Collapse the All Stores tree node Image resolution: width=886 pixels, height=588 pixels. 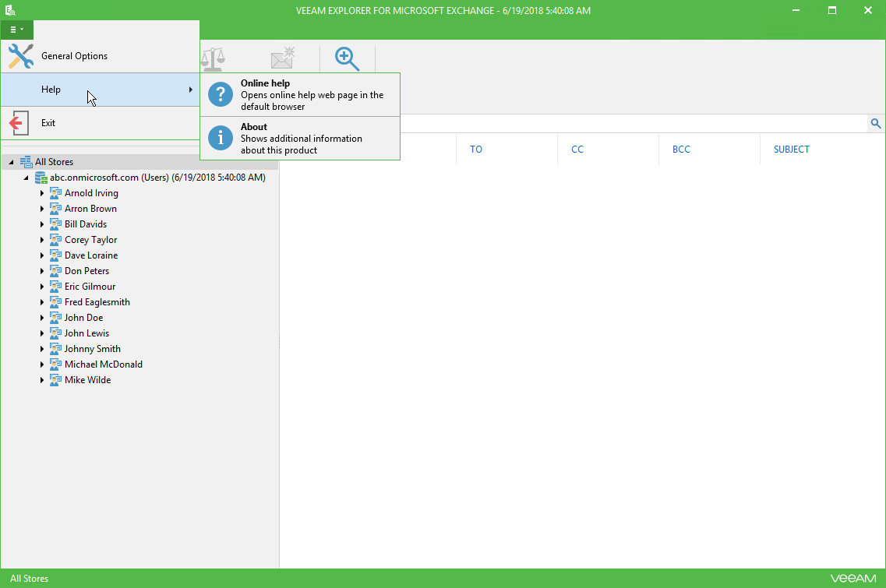click(11, 162)
